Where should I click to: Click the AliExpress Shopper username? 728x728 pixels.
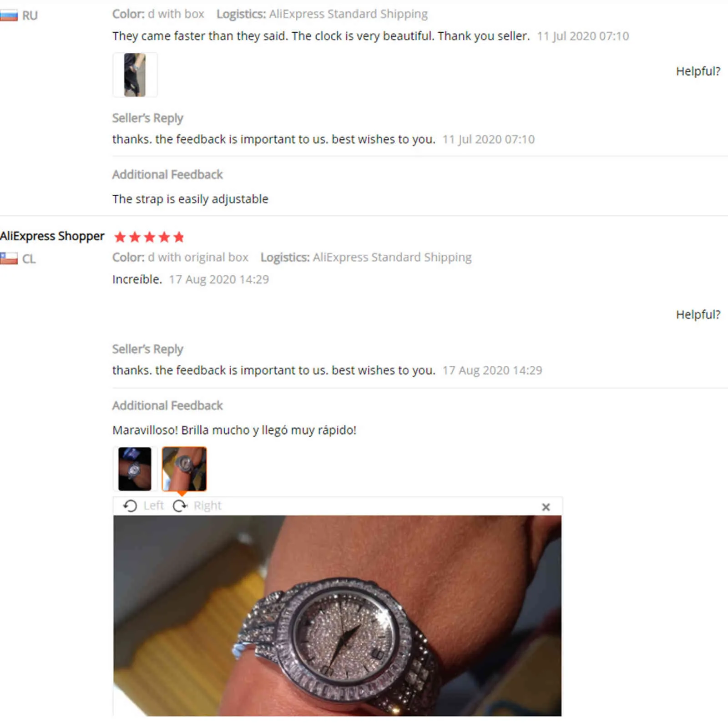(x=52, y=236)
